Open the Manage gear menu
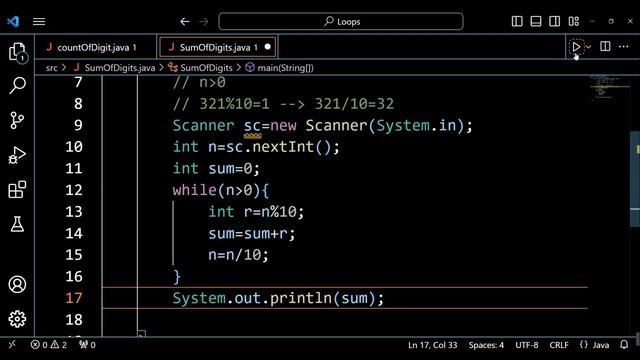The width and height of the screenshot is (640, 360). pos(17,319)
